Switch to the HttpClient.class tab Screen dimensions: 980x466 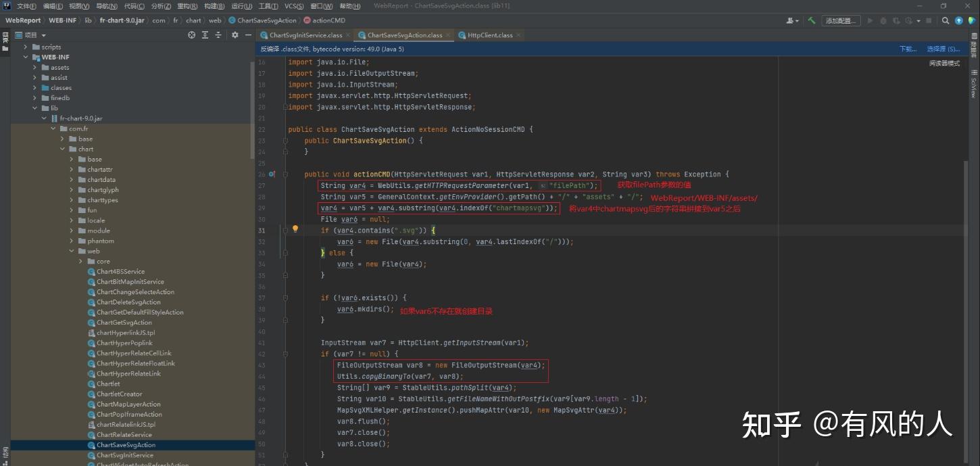coord(485,35)
